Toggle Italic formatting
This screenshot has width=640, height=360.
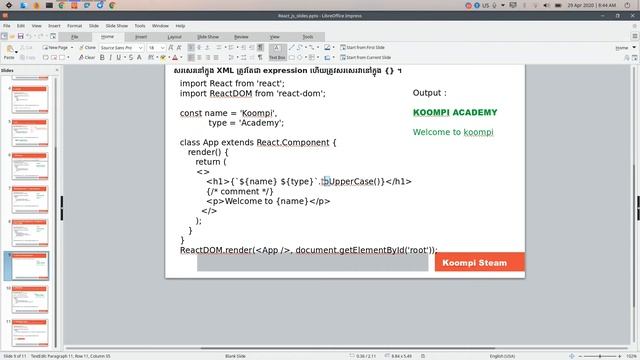click(x=110, y=58)
